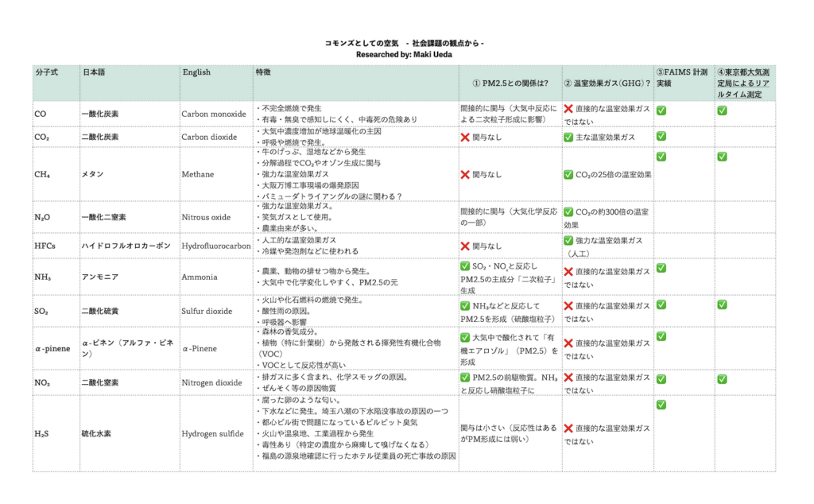Click the green check beside 主な温室効果ガス
Screen dimensions: 814x504
[x=568, y=137]
